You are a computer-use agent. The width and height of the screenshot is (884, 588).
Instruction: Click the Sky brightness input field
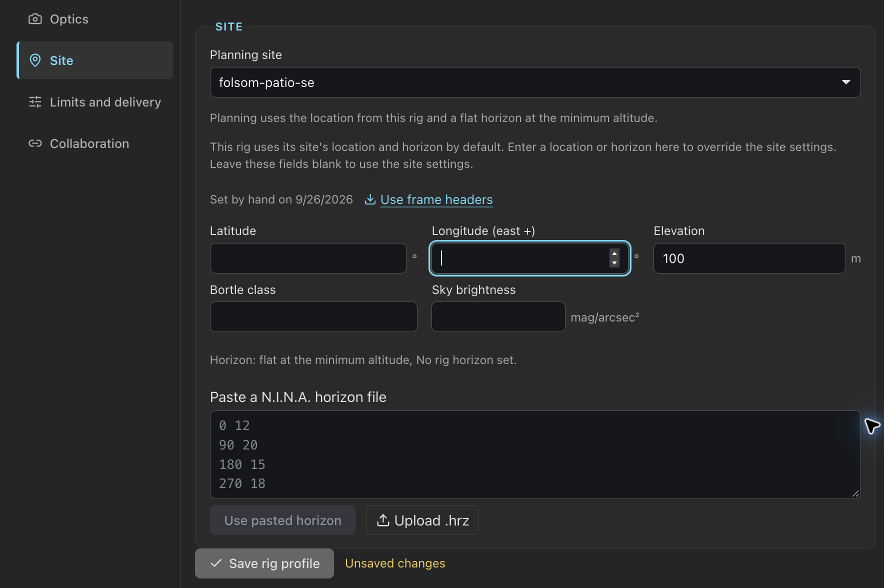coord(498,317)
